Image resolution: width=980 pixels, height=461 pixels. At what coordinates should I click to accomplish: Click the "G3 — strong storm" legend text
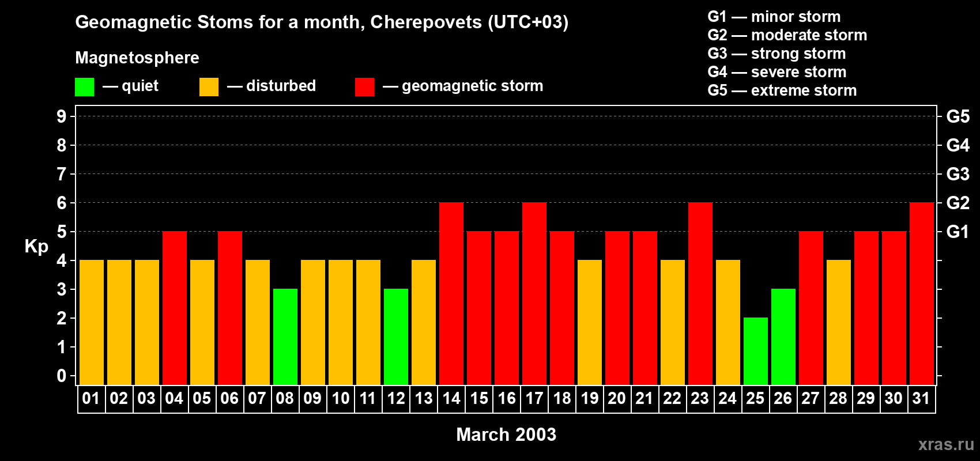(x=777, y=54)
